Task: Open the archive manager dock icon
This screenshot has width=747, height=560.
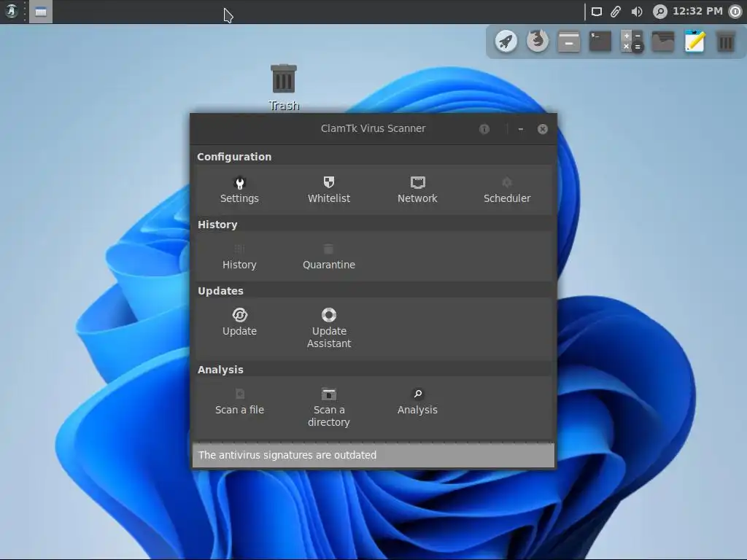Action: click(x=569, y=42)
